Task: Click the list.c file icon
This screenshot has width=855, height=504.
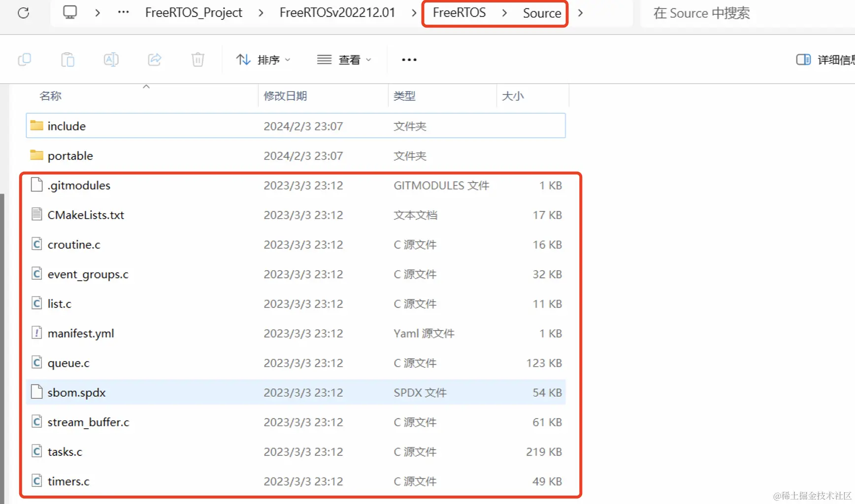Action: [36, 303]
